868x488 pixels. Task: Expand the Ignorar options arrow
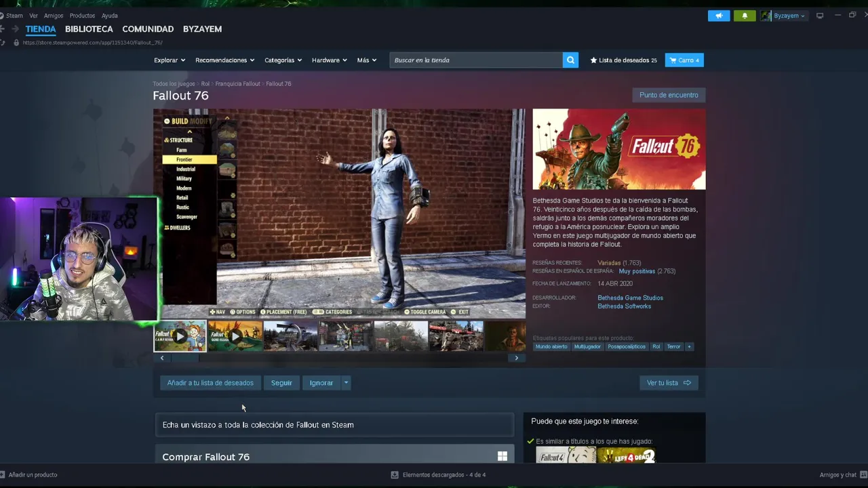(346, 383)
